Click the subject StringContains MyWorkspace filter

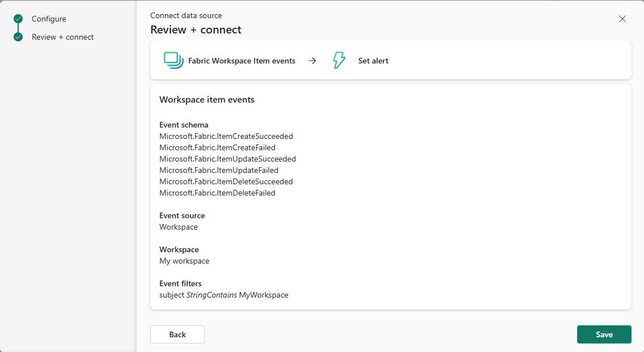tap(224, 295)
